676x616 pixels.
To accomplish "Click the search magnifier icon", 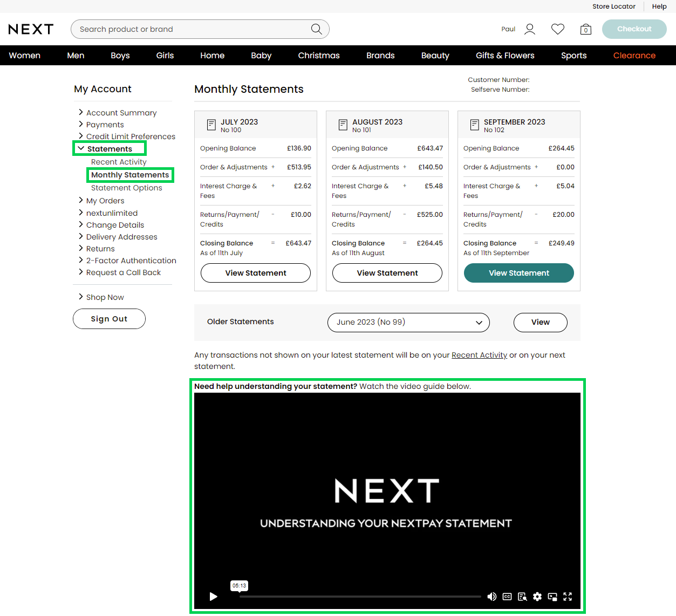I will coord(317,29).
